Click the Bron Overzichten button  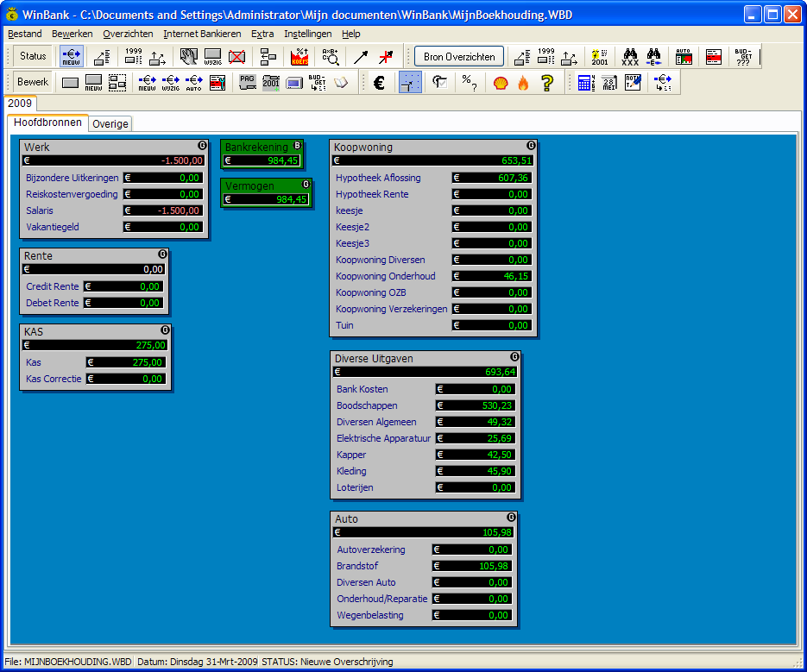pyautogui.click(x=459, y=57)
